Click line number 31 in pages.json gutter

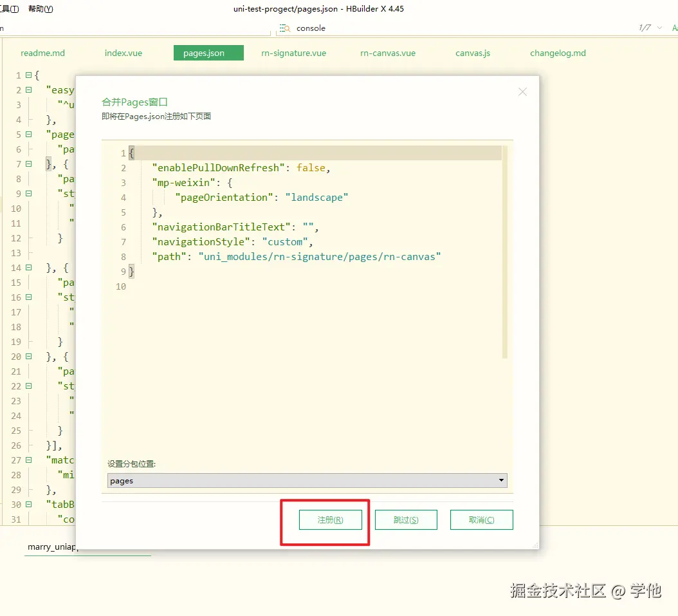click(16, 519)
